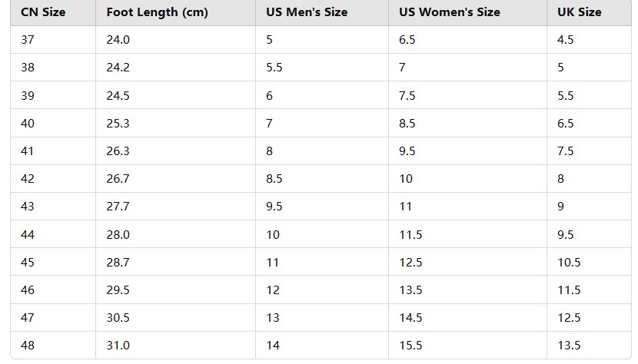The width and height of the screenshot is (638, 364).
Task: Select foot length 27.7 cell
Action: (x=175, y=207)
